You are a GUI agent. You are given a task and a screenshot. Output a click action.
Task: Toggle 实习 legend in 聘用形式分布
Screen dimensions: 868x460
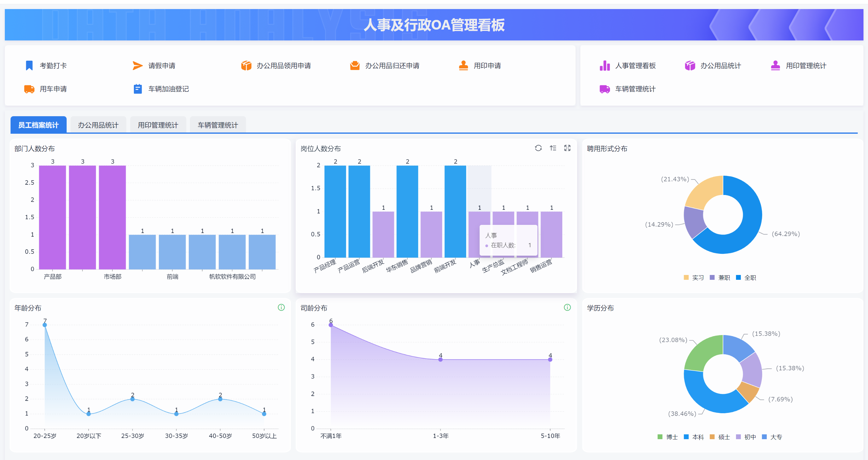[x=693, y=278]
